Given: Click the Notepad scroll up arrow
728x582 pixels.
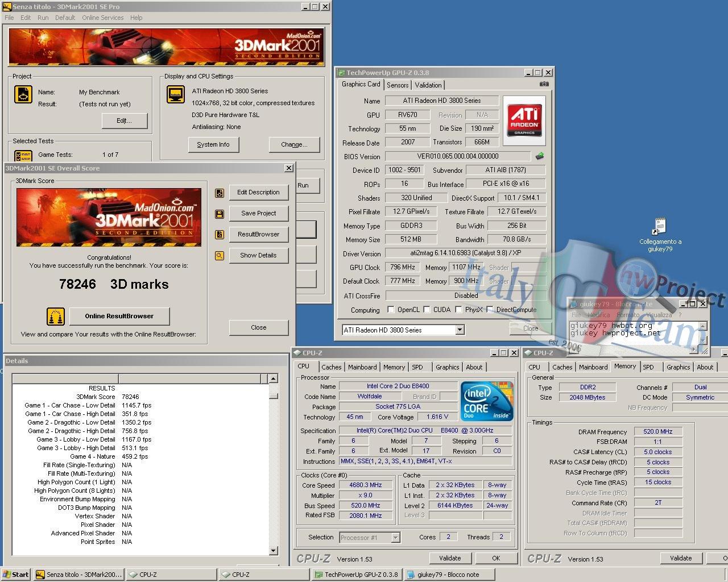Looking at the screenshot, I should point(704,326).
